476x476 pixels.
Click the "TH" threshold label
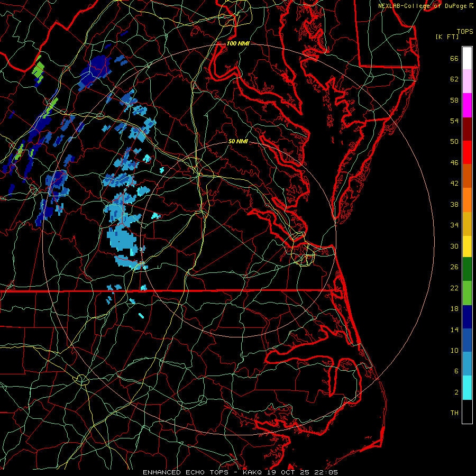pos(454,413)
